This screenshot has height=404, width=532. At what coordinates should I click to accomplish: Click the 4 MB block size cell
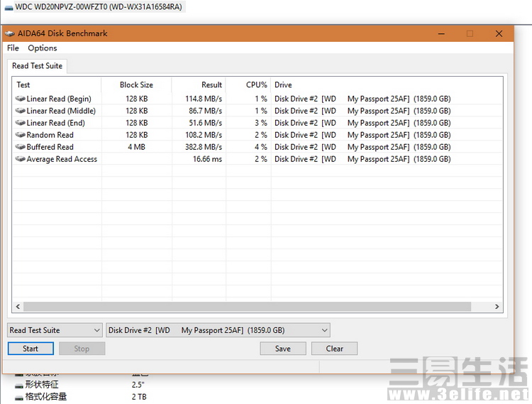click(x=136, y=147)
